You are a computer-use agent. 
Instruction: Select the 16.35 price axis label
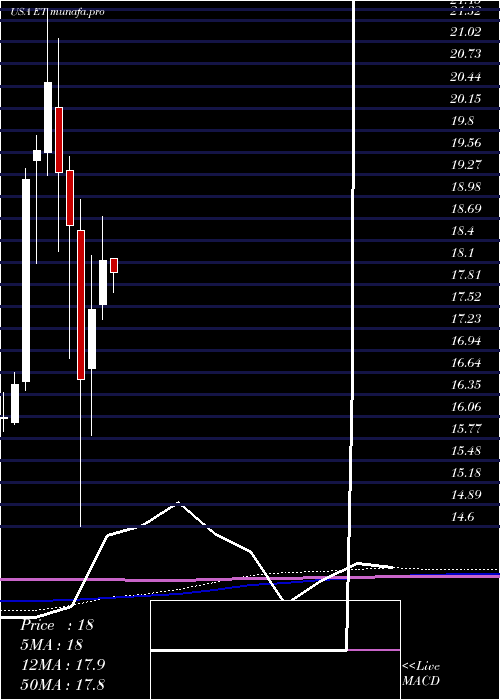pyautogui.click(x=466, y=384)
